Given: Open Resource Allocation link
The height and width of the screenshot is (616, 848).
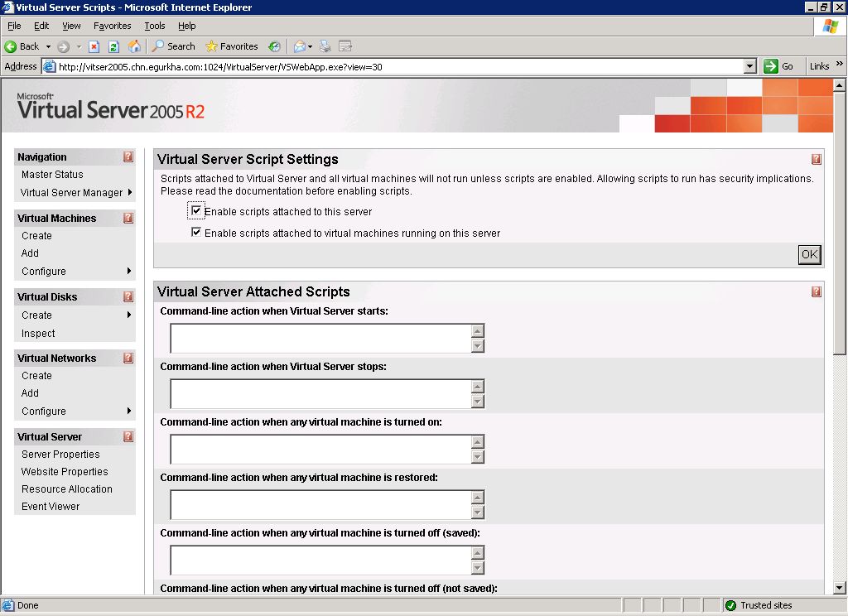Looking at the screenshot, I should point(67,488).
